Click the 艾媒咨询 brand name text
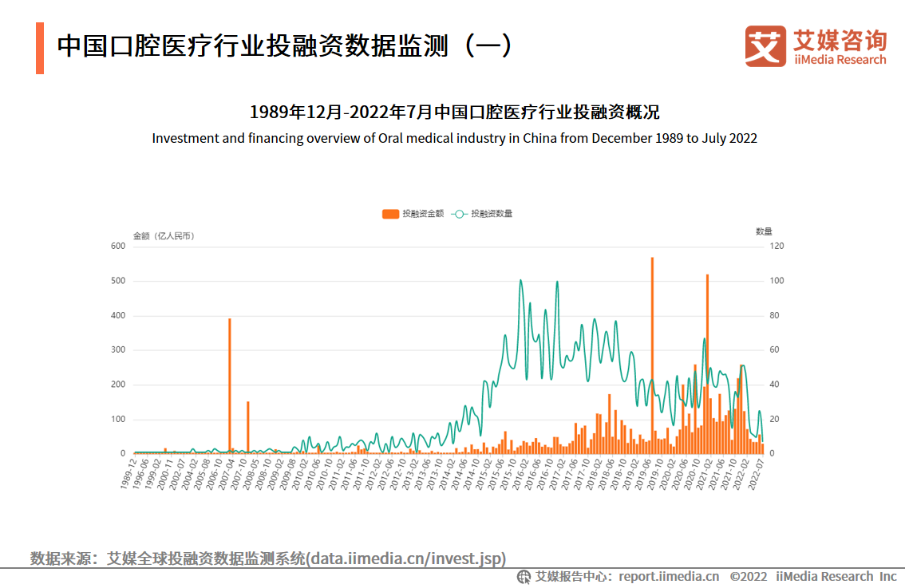 (x=840, y=40)
